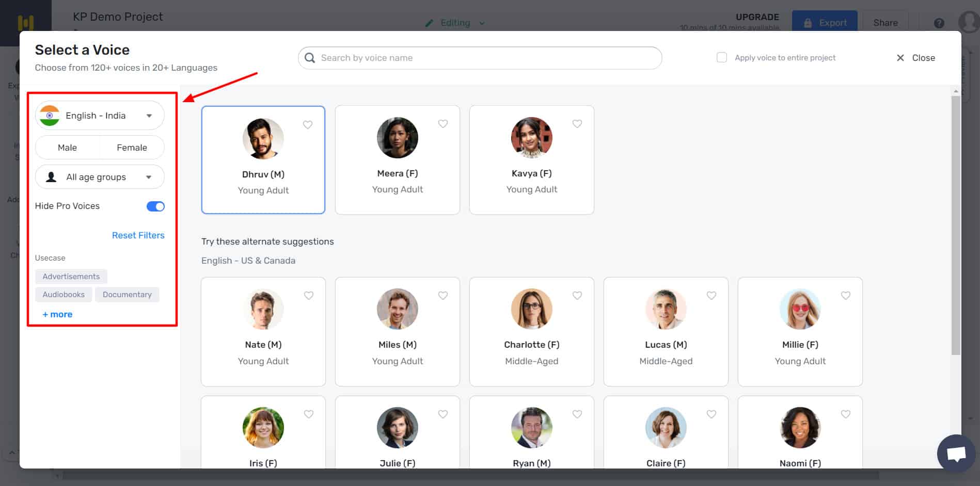Screen dimensions: 980x486
Task: Favorite Millie using the heart icon
Action: click(846, 296)
